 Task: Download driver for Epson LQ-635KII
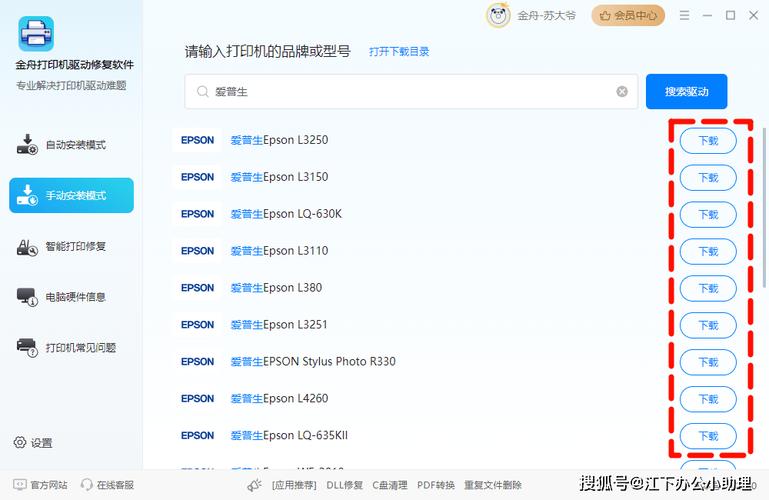coord(708,436)
